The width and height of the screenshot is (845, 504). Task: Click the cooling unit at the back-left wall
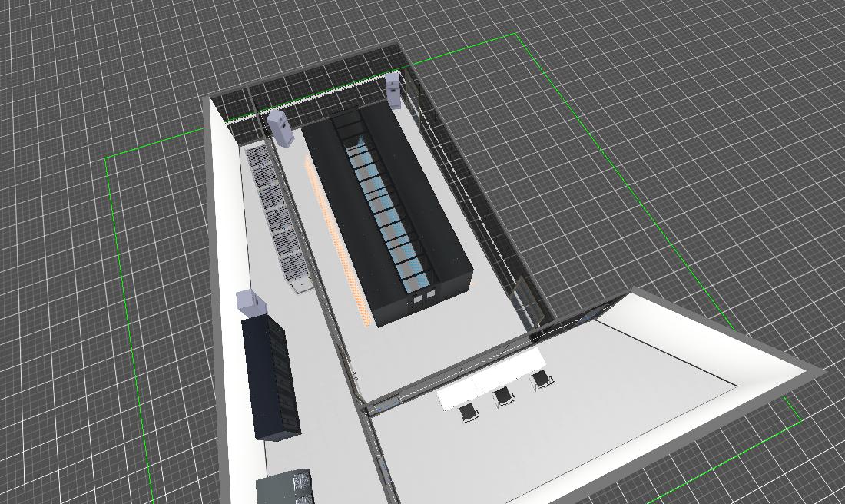[x=280, y=128]
